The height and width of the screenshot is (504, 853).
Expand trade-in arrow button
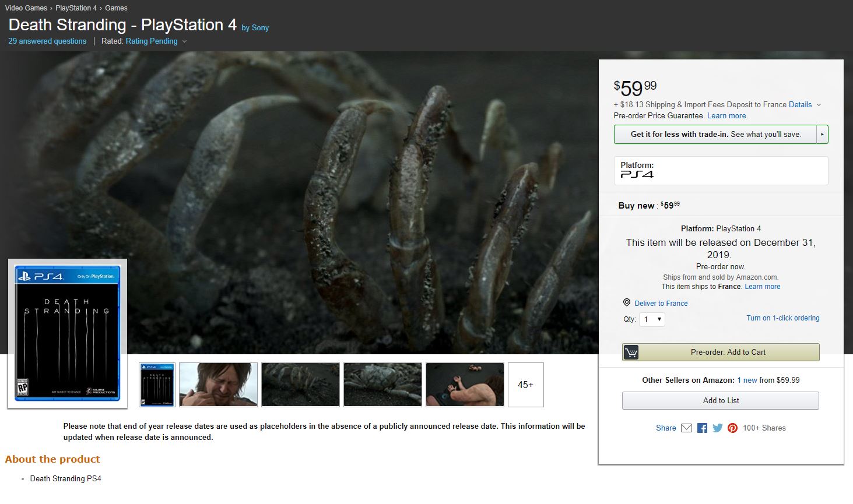(822, 134)
